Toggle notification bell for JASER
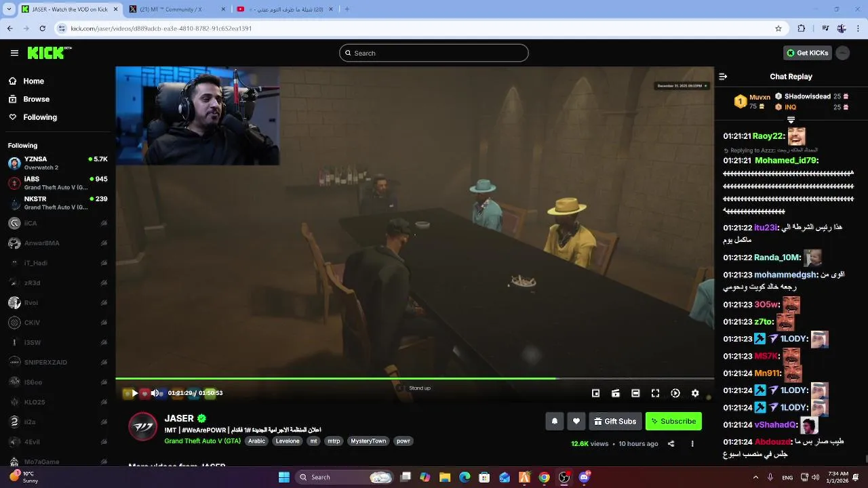This screenshot has width=868, height=488. (555, 421)
